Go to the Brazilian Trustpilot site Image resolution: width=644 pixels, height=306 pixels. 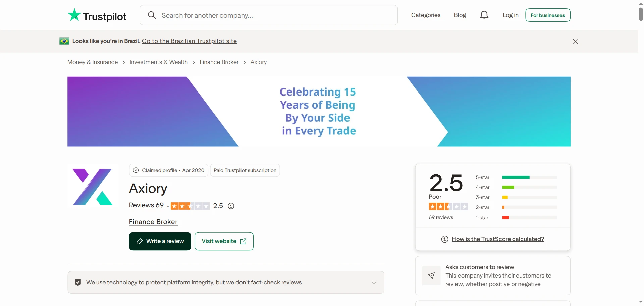[189, 41]
